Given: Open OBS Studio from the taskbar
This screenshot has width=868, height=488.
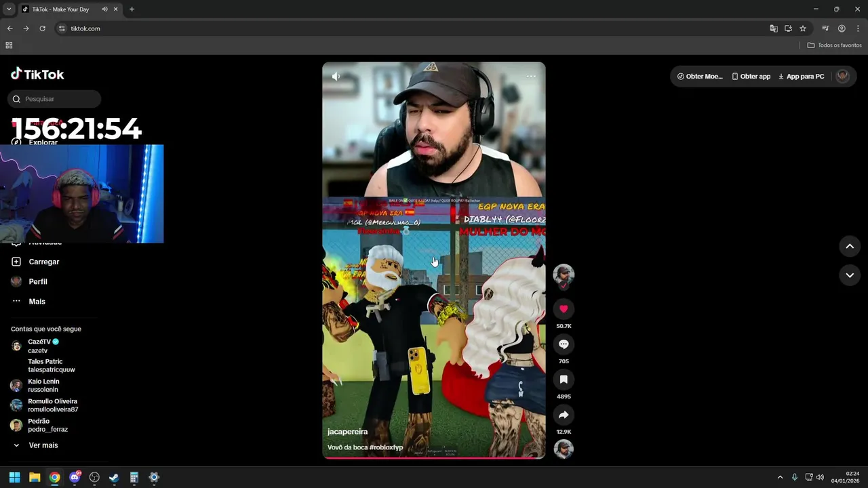Looking at the screenshot, I should [x=94, y=477].
